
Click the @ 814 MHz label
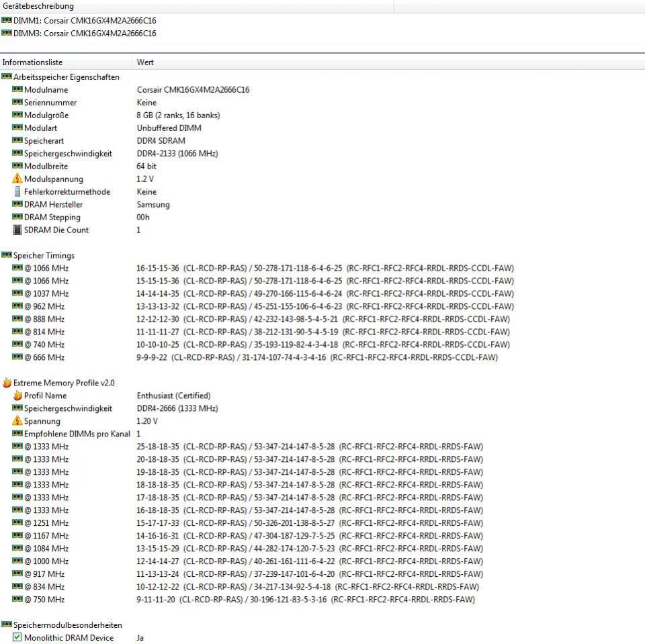(44, 332)
